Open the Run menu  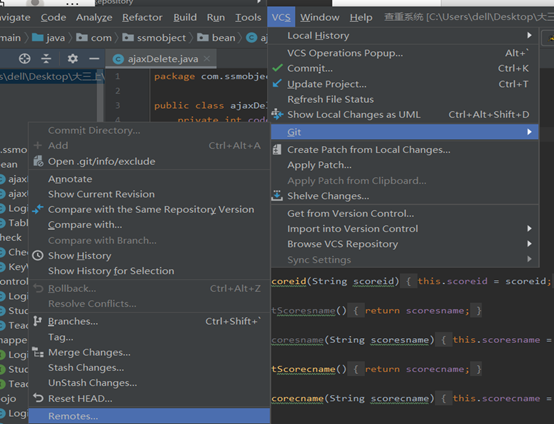click(x=216, y=17)
